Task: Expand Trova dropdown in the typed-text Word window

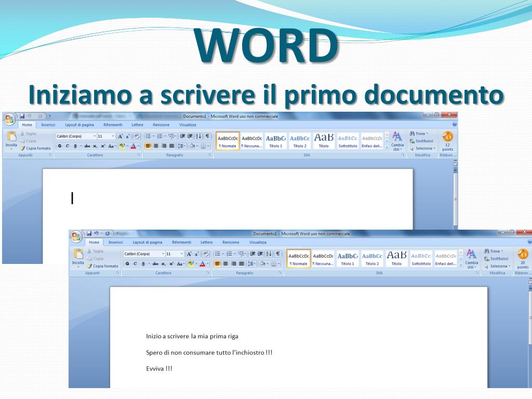Action: (502, 251)
